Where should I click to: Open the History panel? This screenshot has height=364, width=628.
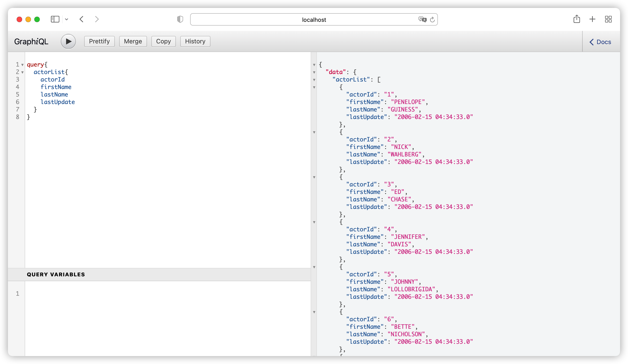(195, 41)
